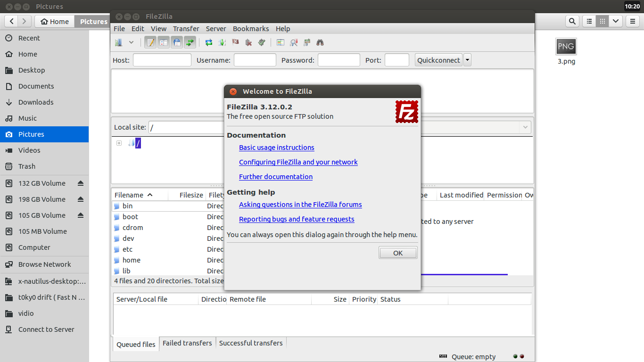Click the Port input field
The image size is (644, 362).
click(x=397, y=60)
